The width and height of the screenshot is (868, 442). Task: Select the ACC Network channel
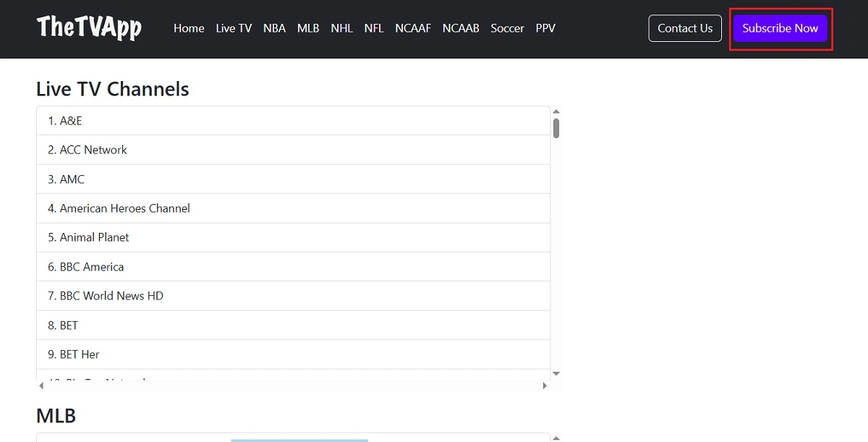(293, 150)
